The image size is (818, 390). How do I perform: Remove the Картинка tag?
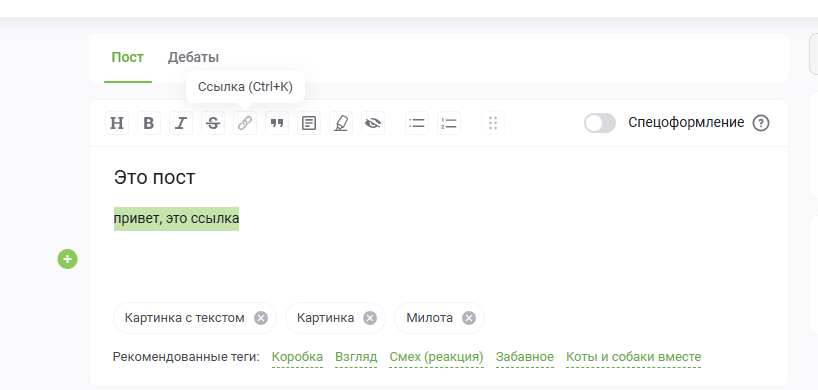point(370,318)
